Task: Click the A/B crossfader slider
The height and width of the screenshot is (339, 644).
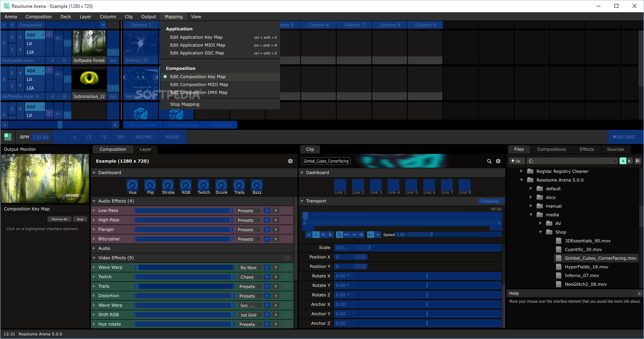Action: [x=60, y=125]
